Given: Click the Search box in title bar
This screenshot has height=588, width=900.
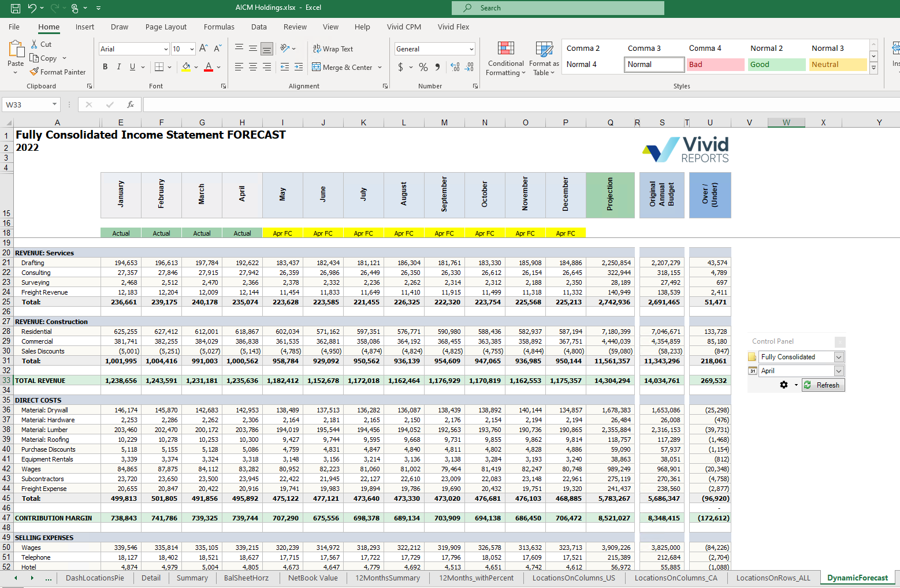Looking at the screenshot, I should click(x=558, y=8).
